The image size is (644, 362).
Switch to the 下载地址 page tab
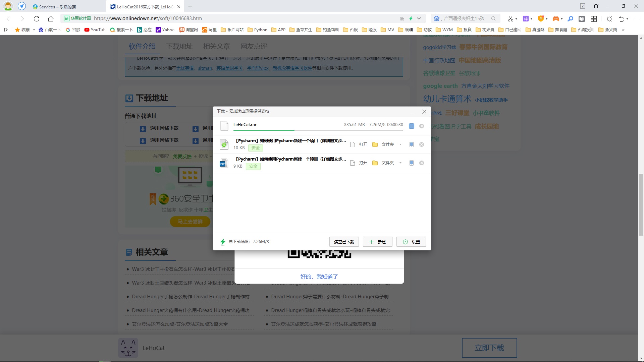(179, 46)
